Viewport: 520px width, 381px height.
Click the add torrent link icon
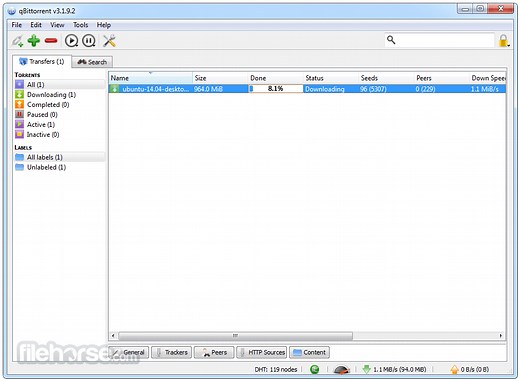[17, 41]
